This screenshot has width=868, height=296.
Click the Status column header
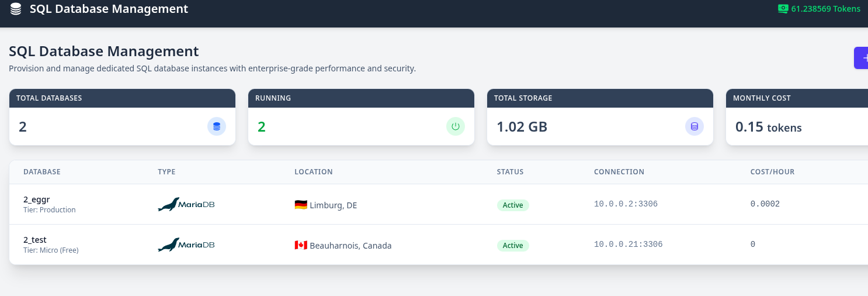point(510,172)
